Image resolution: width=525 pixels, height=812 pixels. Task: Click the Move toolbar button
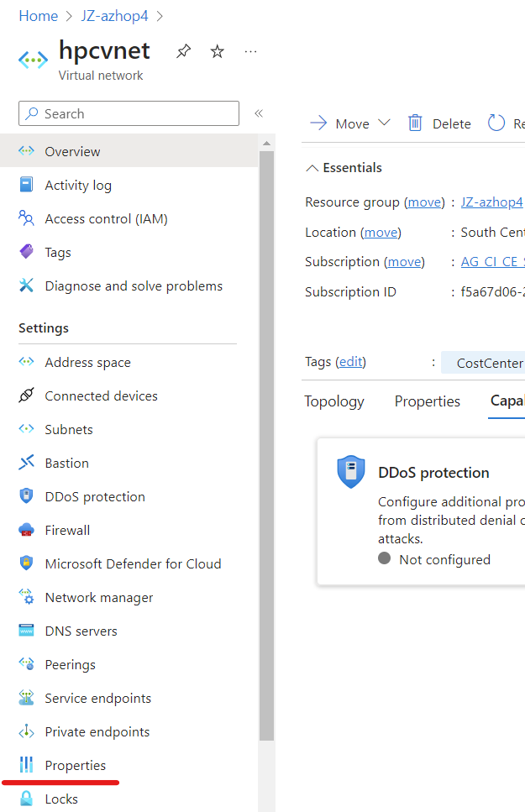click(x=340, y=123)
